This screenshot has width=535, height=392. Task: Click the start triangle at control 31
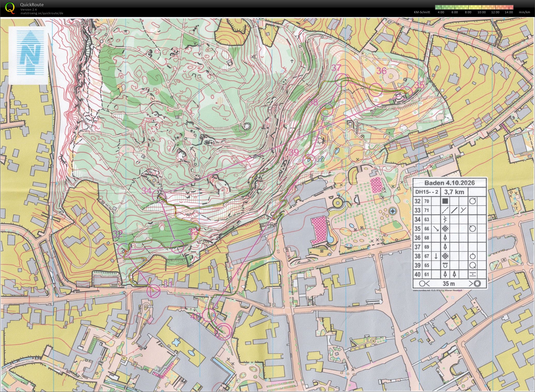coord(154,291)
